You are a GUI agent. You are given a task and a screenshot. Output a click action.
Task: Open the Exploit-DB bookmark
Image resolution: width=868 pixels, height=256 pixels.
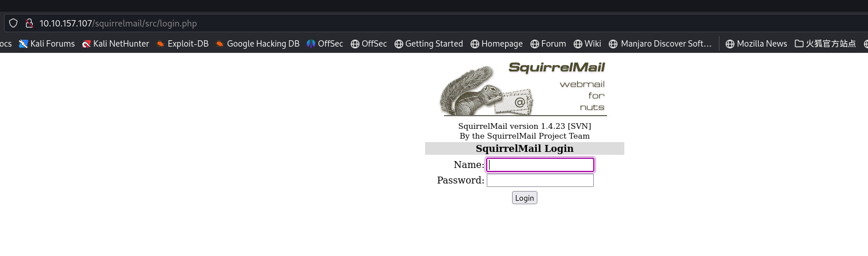[182, 44]
